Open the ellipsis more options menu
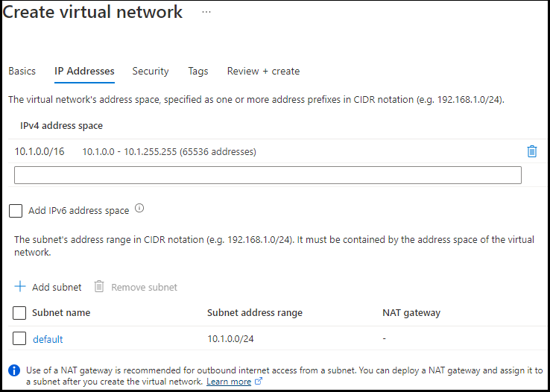 (x=206, y=13)
